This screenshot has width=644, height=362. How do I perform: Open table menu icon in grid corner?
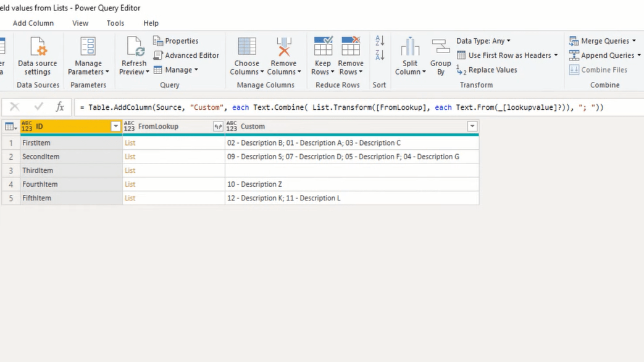[x=10, y=126]
